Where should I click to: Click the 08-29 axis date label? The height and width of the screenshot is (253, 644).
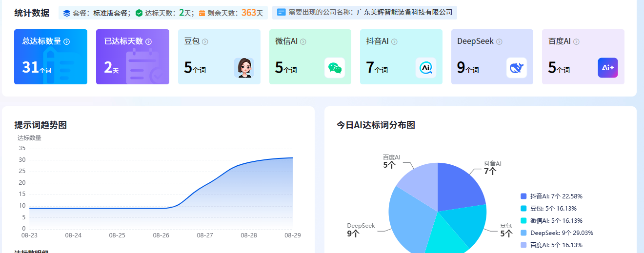293,235
